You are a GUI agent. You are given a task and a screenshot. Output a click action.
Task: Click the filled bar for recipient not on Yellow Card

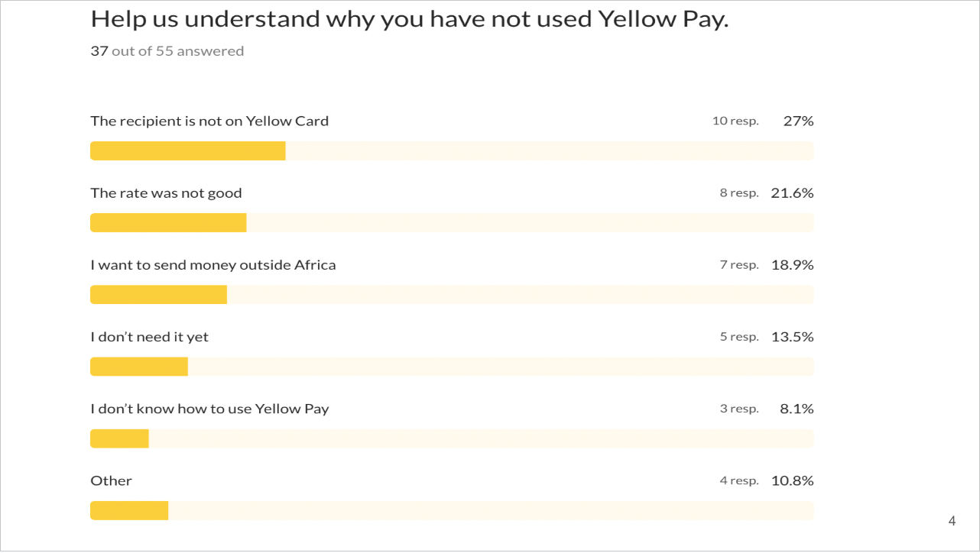pyautogui.click(x=188, y=151)
